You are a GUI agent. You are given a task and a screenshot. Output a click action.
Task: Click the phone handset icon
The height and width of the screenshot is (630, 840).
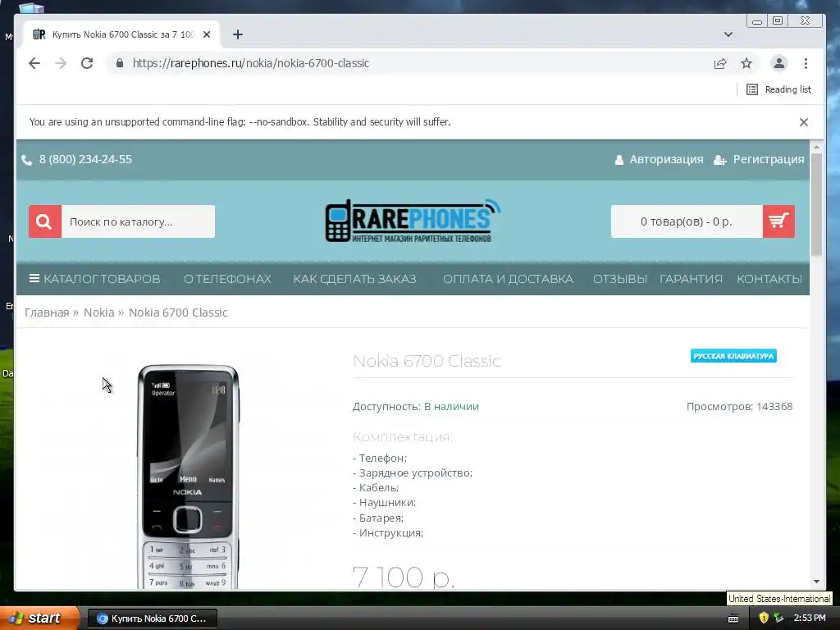27,160
